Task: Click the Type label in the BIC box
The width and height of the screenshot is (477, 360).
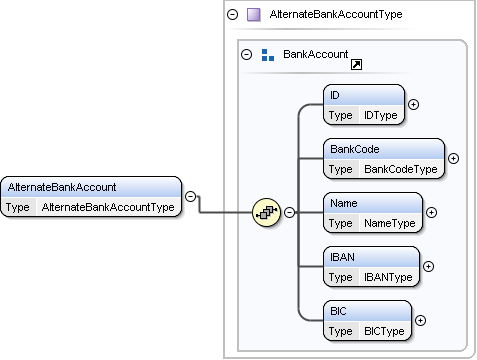Action: pos(340,331)
